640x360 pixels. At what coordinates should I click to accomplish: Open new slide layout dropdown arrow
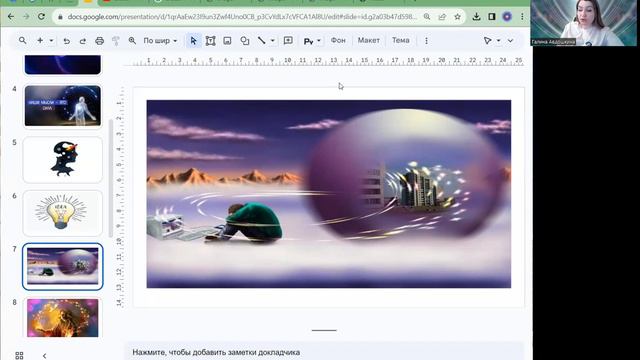click(x=51, y=40)
